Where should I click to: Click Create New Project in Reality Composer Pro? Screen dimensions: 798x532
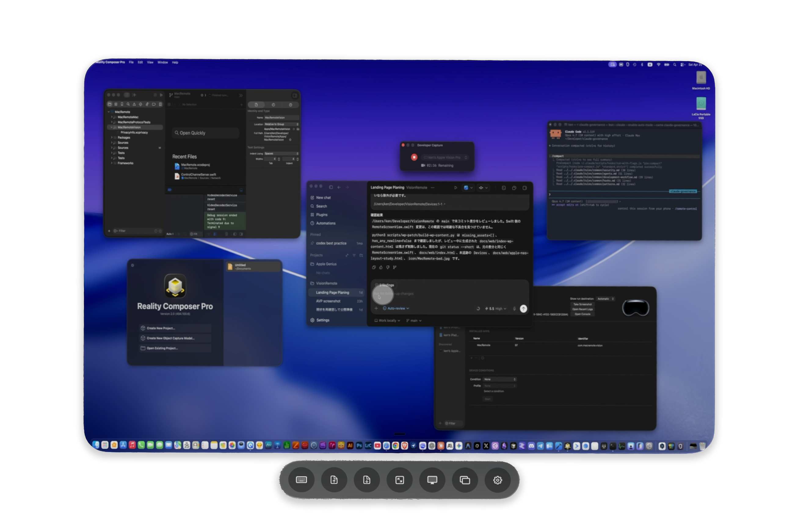(x=175, y=328)
